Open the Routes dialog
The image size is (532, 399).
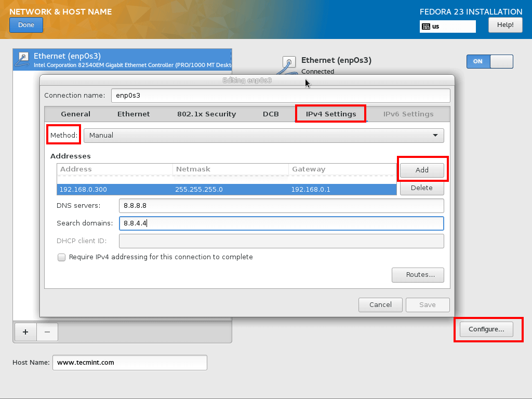418,275
